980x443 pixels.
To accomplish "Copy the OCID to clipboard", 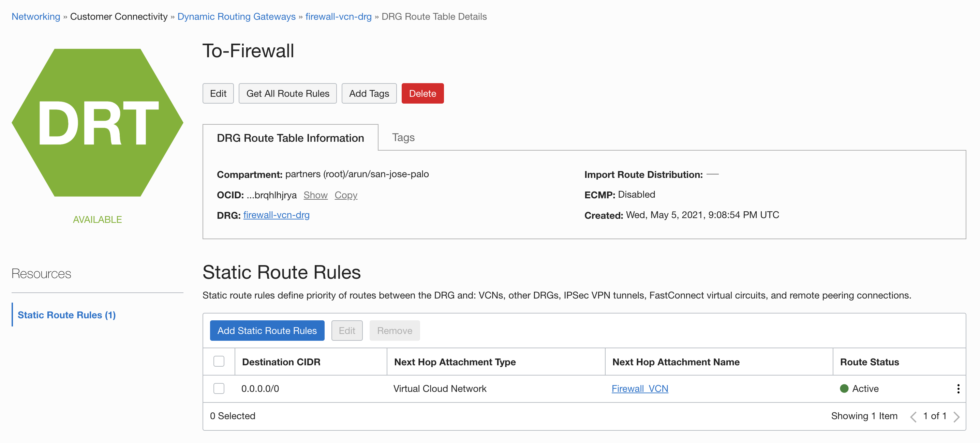I will 345,195.
